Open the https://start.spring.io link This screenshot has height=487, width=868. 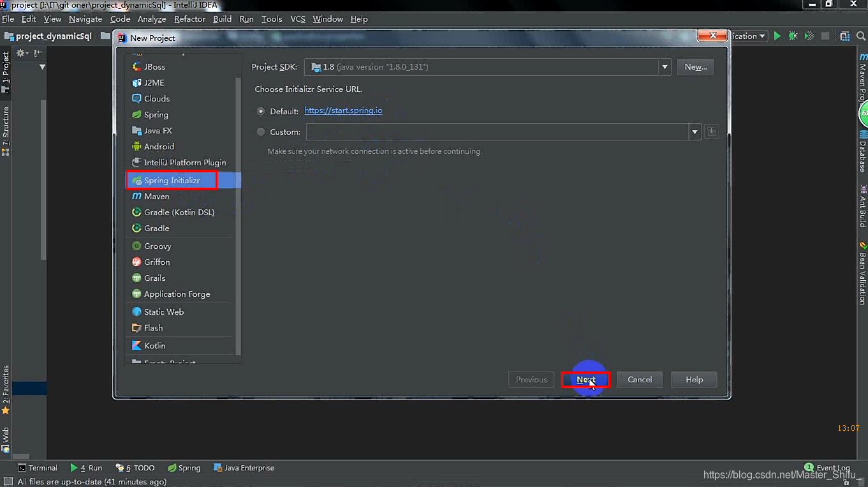point(344,110)
